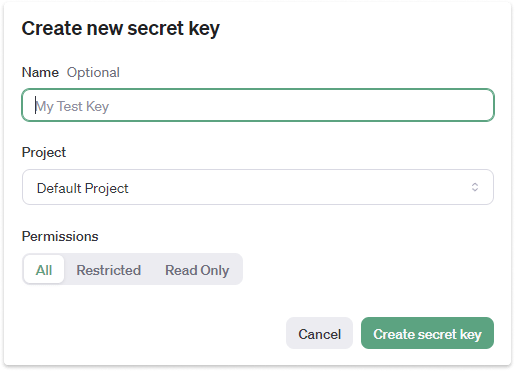
Task: Cancel the new secret key dialog
Action: 319,333
